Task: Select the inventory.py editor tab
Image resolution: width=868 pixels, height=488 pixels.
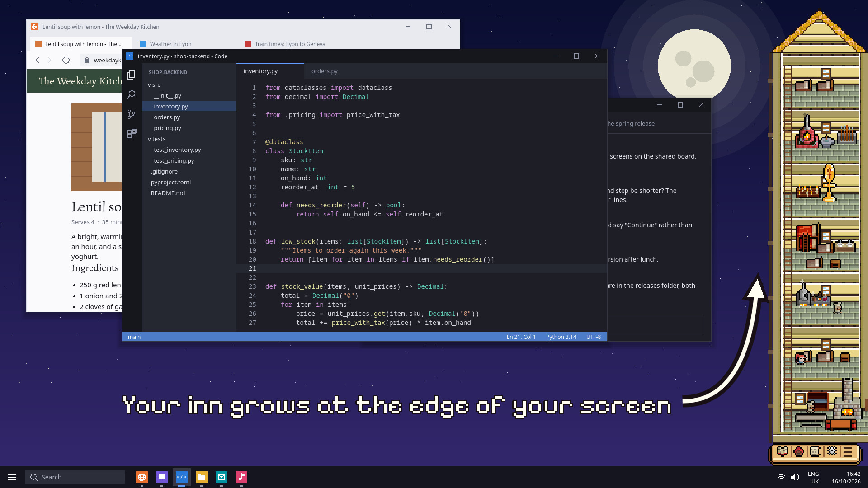Action: 270,71
